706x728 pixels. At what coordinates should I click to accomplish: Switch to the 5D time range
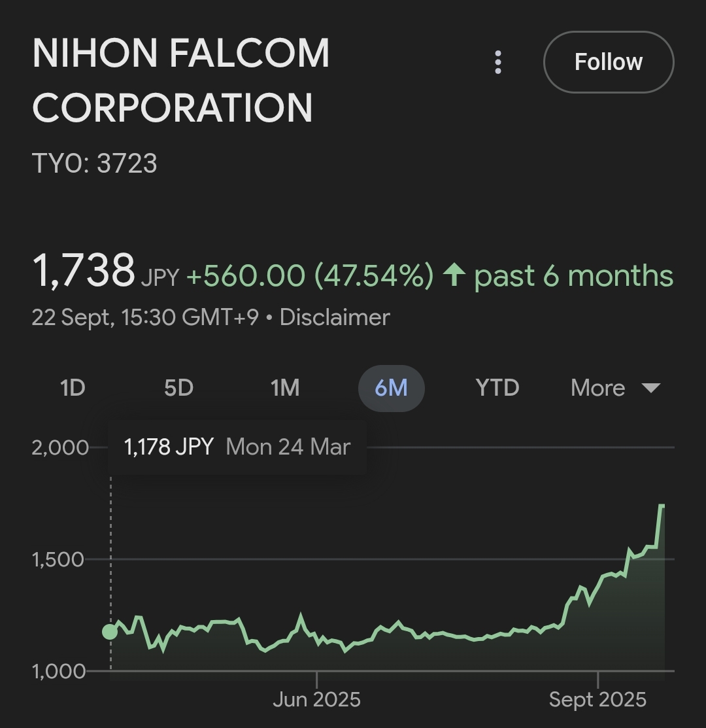pos(178,388)
